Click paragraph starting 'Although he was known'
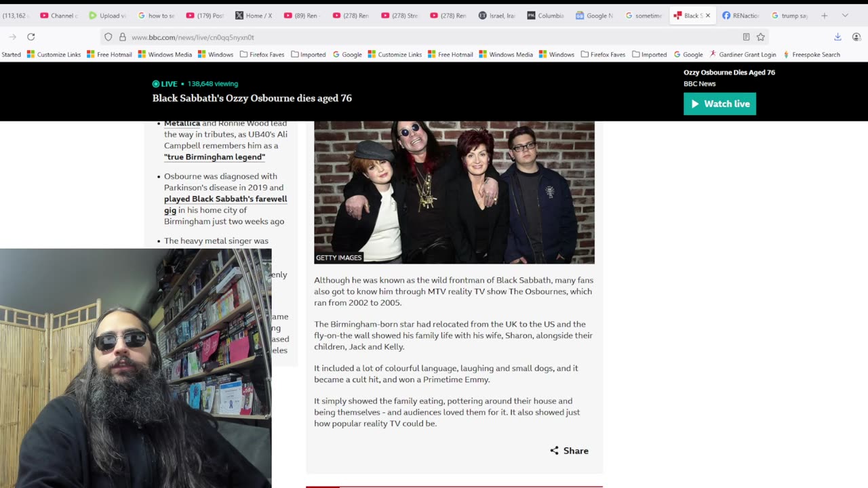Image resolution: width=868 pixels, height=488 pixels. (454, 291)
